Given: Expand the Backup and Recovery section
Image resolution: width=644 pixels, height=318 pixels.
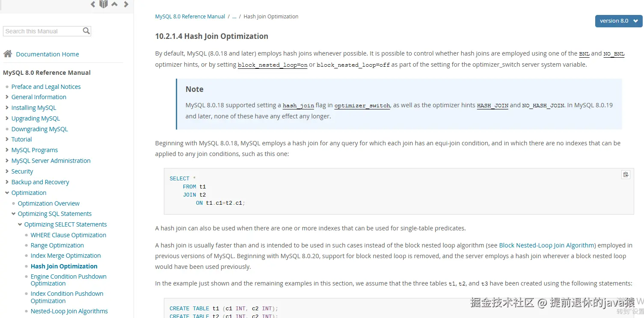Looking at the screenshot, I should 7,182.
